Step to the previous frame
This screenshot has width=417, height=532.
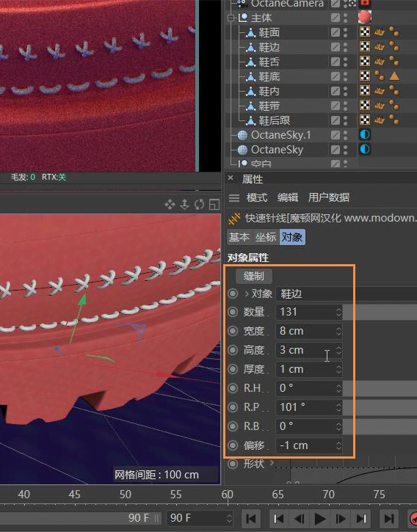(x=300, y=519)
